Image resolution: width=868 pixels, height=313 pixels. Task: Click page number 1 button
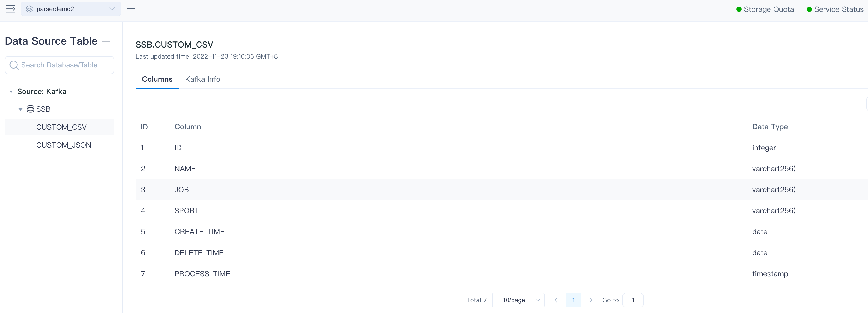click(x=573, y=300)
